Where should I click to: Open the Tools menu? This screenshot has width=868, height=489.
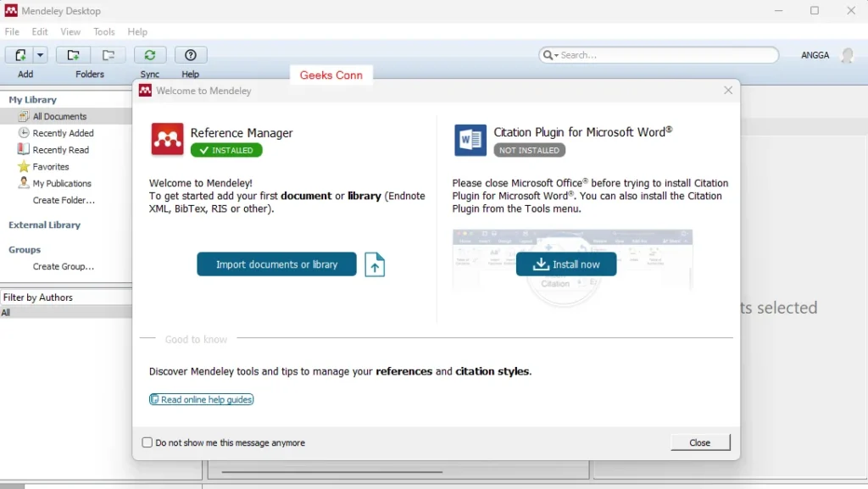103,31
